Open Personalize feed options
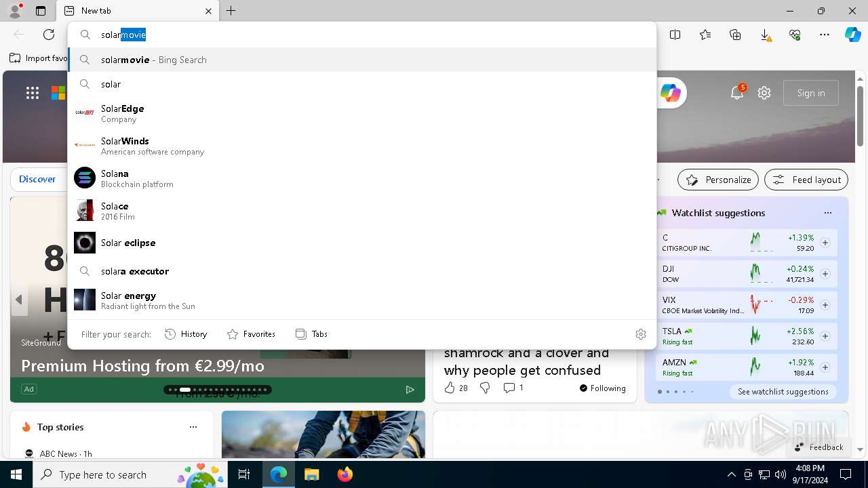 pos(718,180)
